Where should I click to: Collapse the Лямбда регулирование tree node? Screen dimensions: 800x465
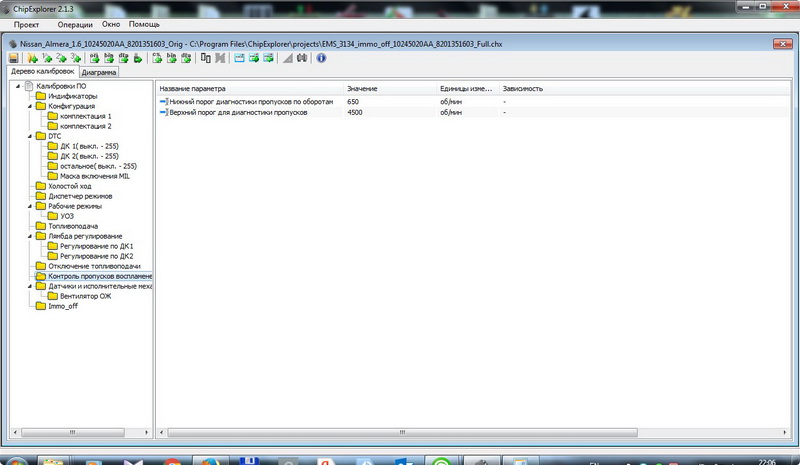[x=30, y=236]
